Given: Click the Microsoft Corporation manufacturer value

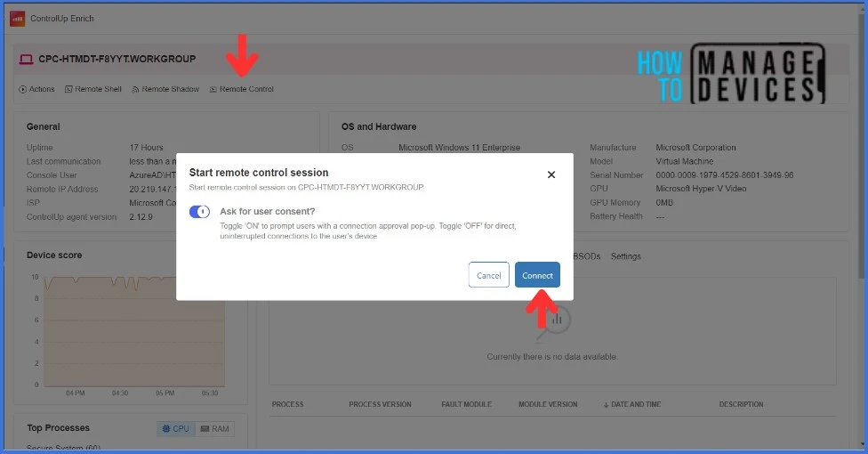Looking at the screenshot, I should [x=695, y=148].
